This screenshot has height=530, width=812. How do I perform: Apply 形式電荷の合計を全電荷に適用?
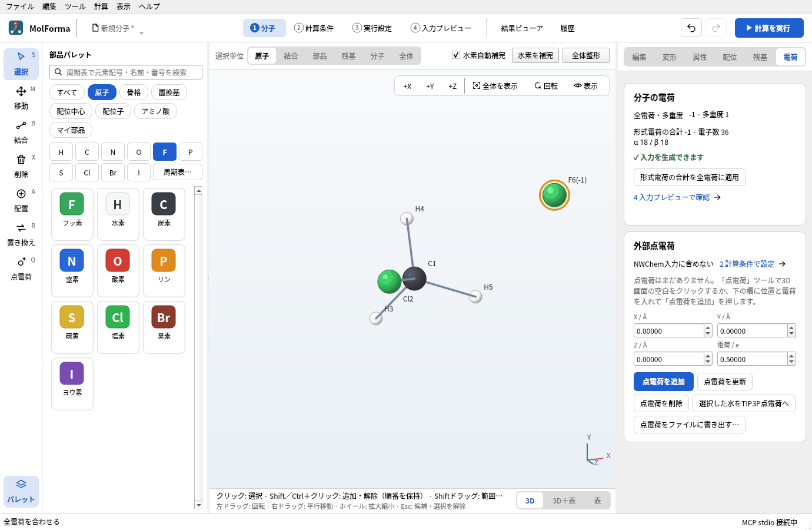(x=690, y=177)
